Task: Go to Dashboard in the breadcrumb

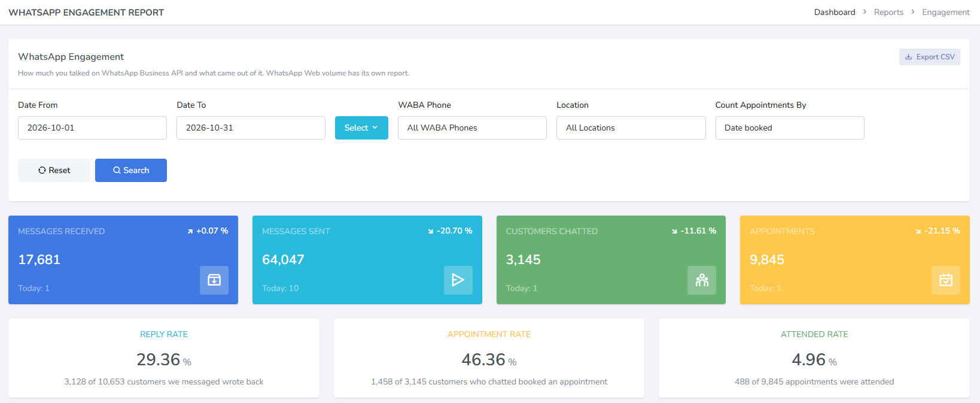Action: pos(835,12)
